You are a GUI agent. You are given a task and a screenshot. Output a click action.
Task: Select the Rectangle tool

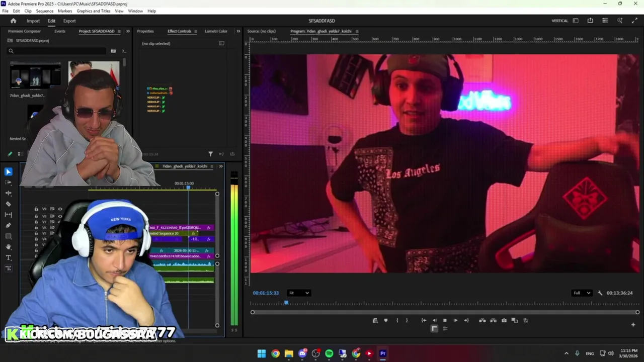tap(9, 236)
